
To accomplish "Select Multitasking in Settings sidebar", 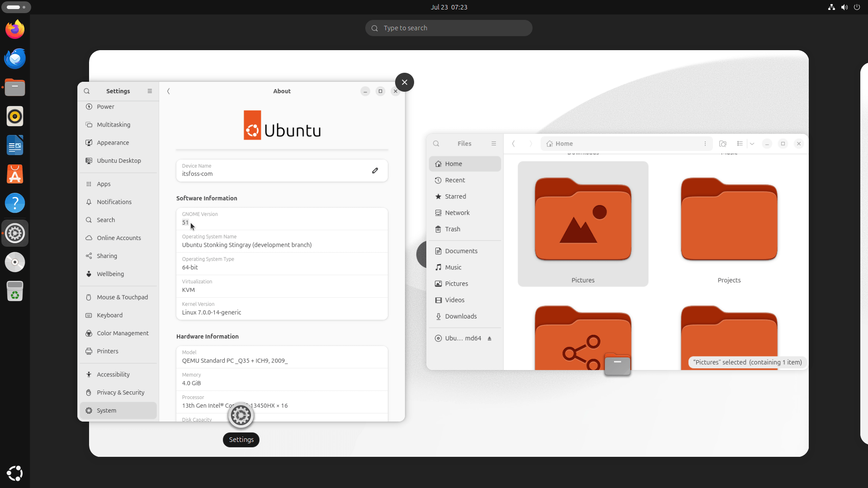I will click(x=118, y=125).
